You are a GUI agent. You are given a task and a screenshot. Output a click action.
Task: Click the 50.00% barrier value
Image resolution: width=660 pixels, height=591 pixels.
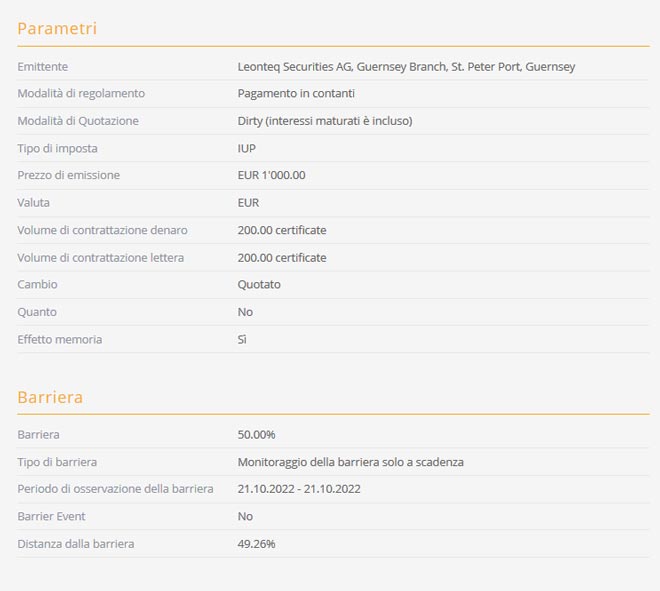[x=256, y=435]
